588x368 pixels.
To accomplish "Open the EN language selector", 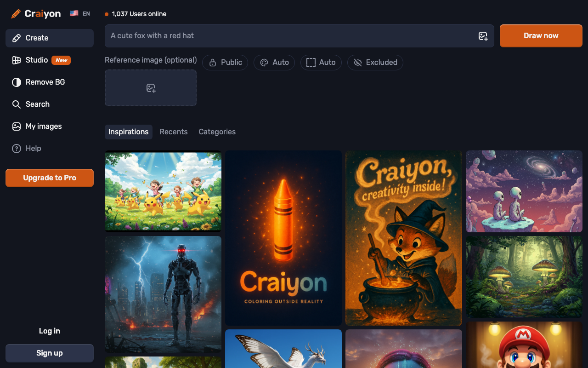I will [x=80, y=14].
